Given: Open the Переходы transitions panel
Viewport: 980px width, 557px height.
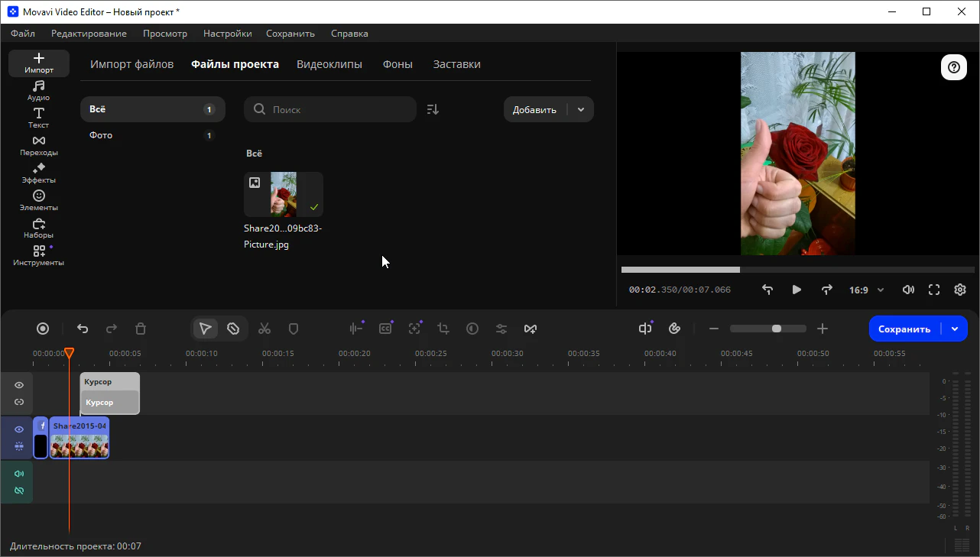Looking at the screenshot, I should click(x=39, y=145).
